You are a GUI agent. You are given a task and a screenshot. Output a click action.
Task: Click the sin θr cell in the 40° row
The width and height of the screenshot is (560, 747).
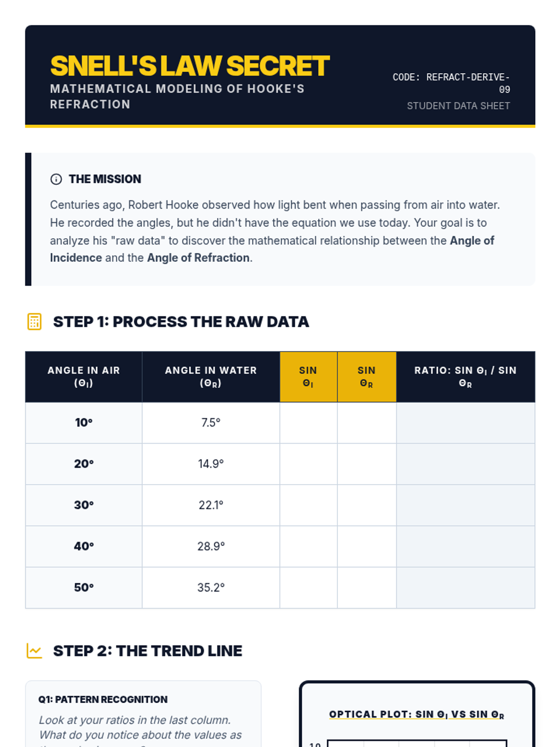(x=367, y=546)
